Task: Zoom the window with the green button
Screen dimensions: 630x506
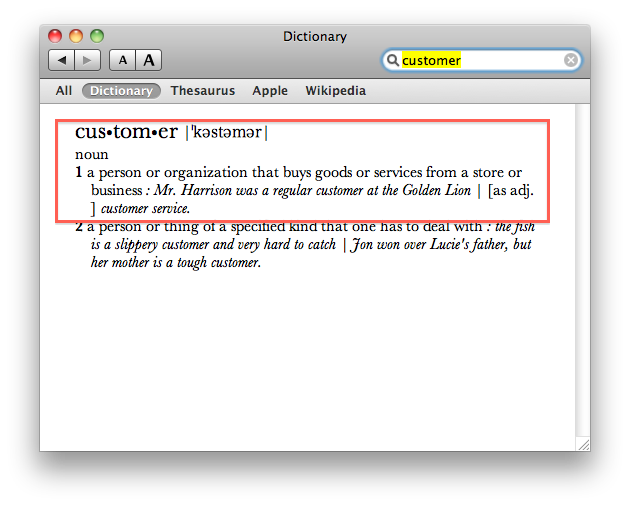Action: click(97, 36)
